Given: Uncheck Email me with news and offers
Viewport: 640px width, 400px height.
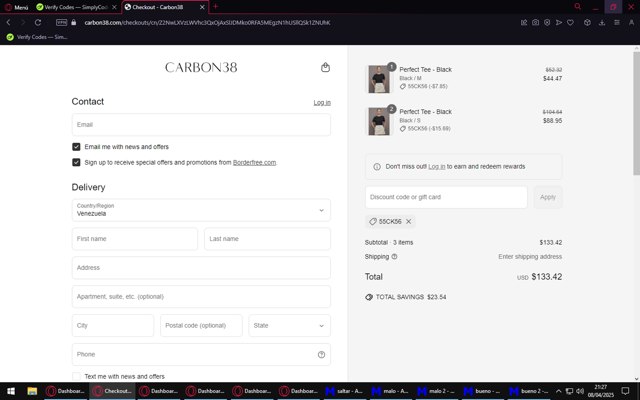Looking at the screenshot, I should click(x=76, y=147).
